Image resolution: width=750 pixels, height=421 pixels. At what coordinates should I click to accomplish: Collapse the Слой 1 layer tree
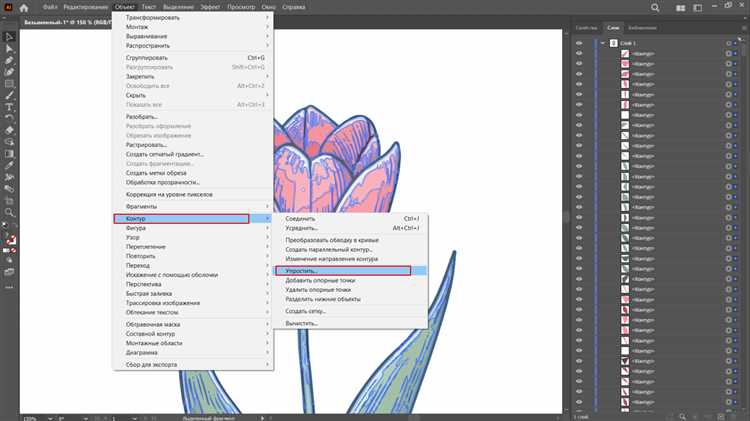coord(603,43)
